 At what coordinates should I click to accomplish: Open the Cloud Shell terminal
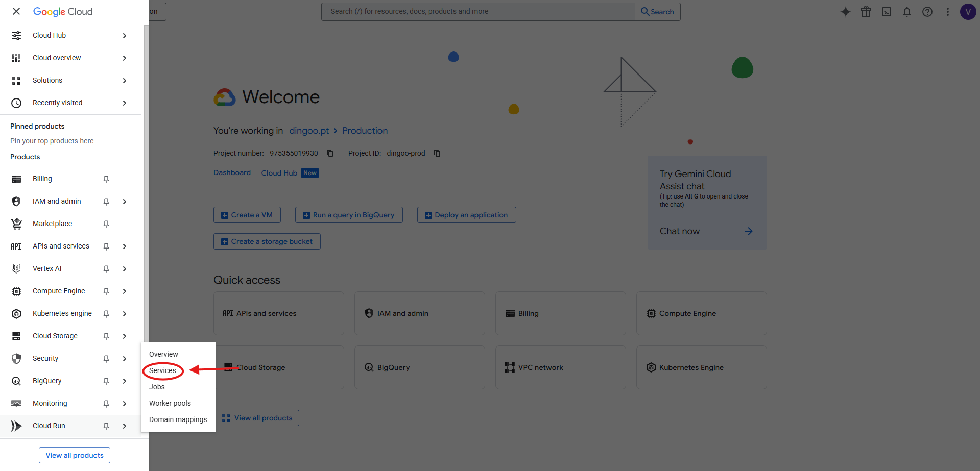click(x=886, y=11)
